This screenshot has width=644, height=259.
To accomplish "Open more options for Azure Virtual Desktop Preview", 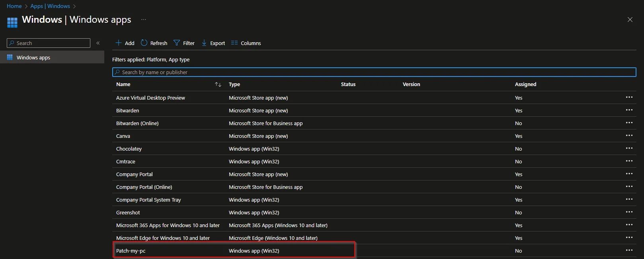I will (x=629, y=97).
